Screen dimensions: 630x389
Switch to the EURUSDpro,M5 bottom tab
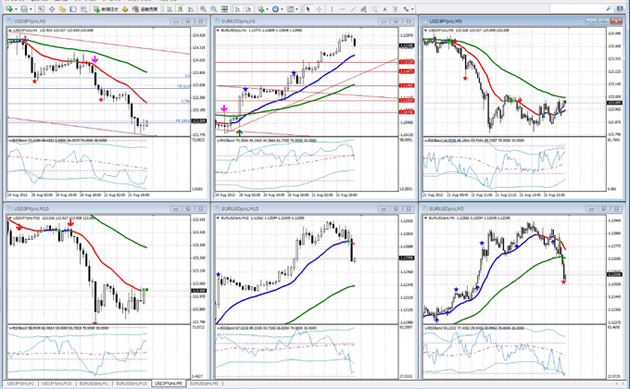coord(205,383)
